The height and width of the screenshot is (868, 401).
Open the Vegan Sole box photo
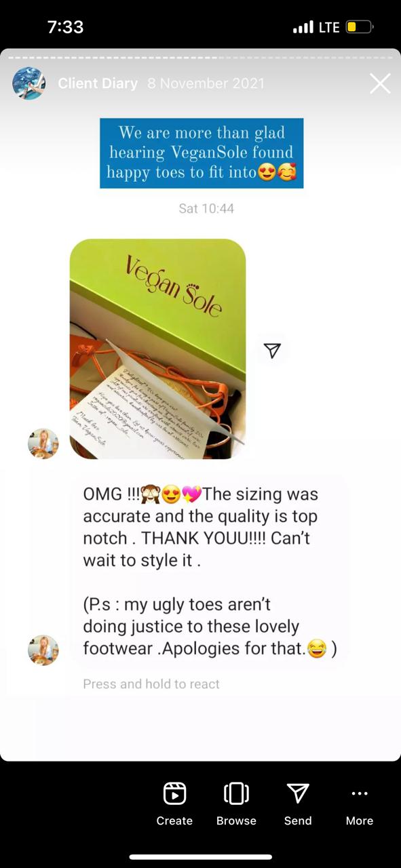click(157, 349)
